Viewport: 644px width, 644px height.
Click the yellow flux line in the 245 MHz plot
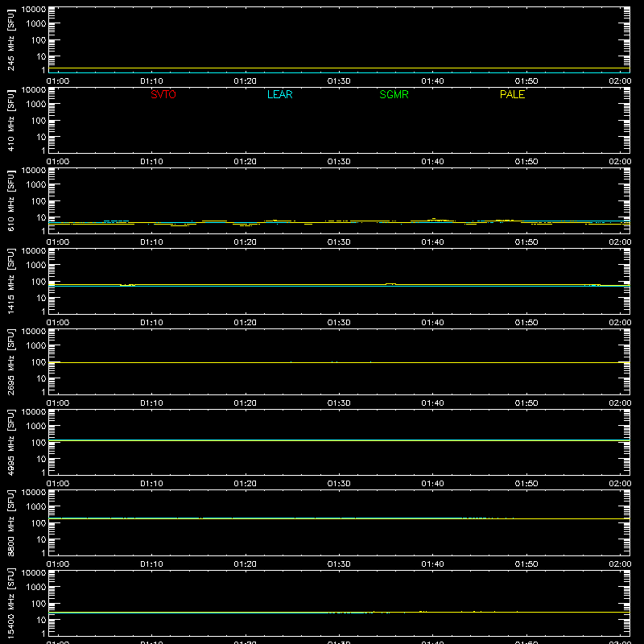tap(339, 68)
